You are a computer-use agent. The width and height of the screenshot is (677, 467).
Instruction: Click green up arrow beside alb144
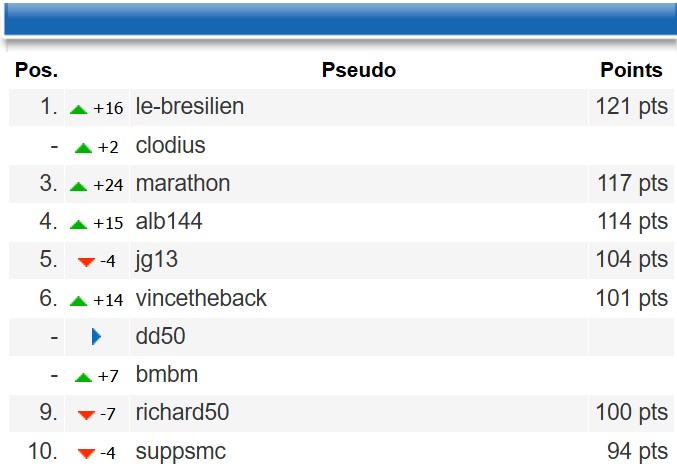[x=79, y=224]
